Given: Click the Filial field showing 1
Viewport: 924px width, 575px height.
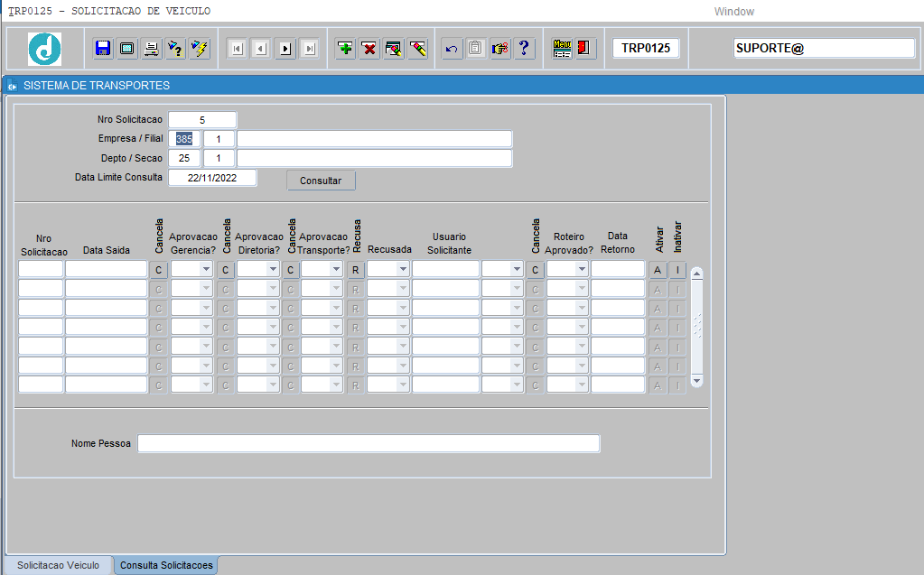Looking at the screenshot, I should point(219,139).
